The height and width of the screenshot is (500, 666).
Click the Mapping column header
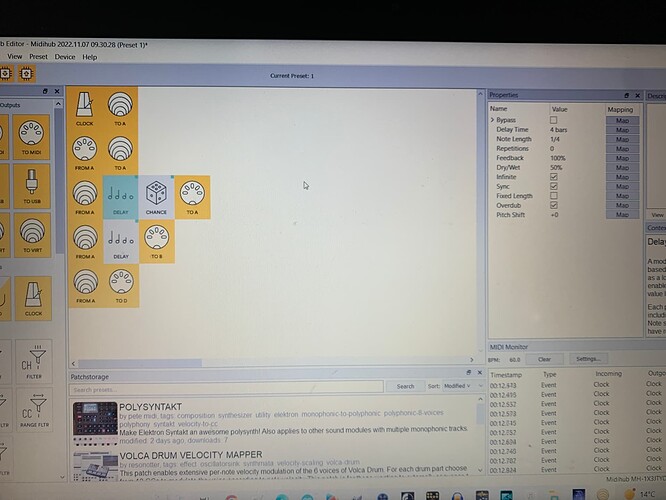pyautogui.click(x=620, y=110)
